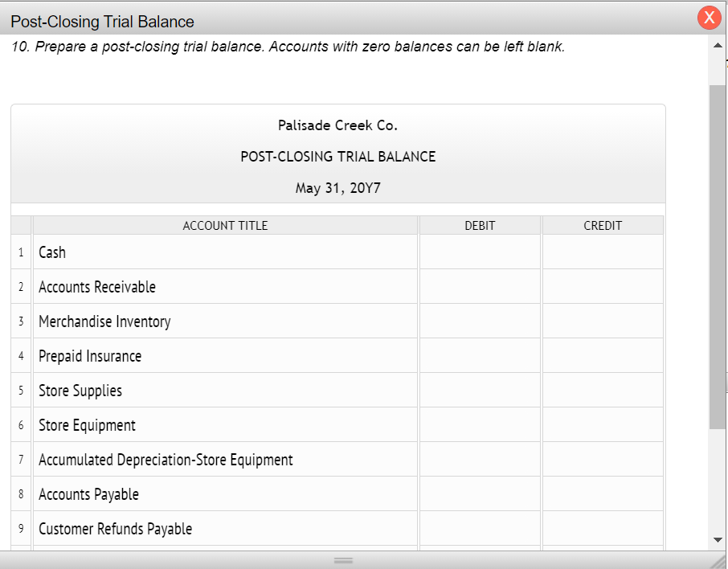Click the Store Supplies account title
This screenshot has height=569, width=728.
click(80, 391)
